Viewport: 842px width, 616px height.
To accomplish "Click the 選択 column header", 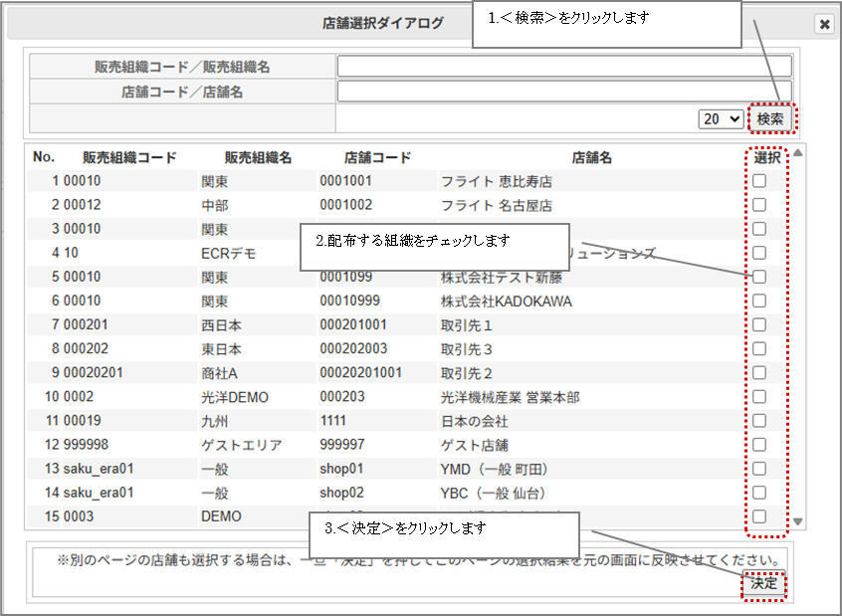I will click(766, 157).
